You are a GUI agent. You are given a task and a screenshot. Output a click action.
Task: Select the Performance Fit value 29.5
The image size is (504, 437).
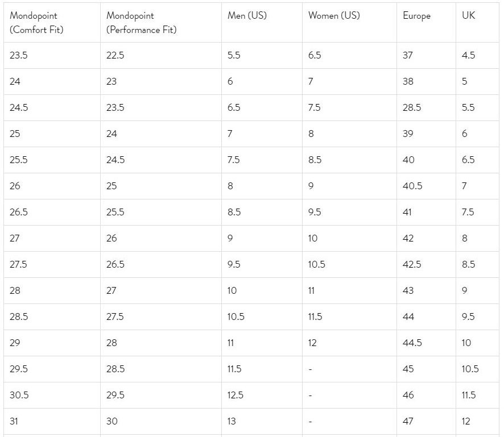click(161, 396)
